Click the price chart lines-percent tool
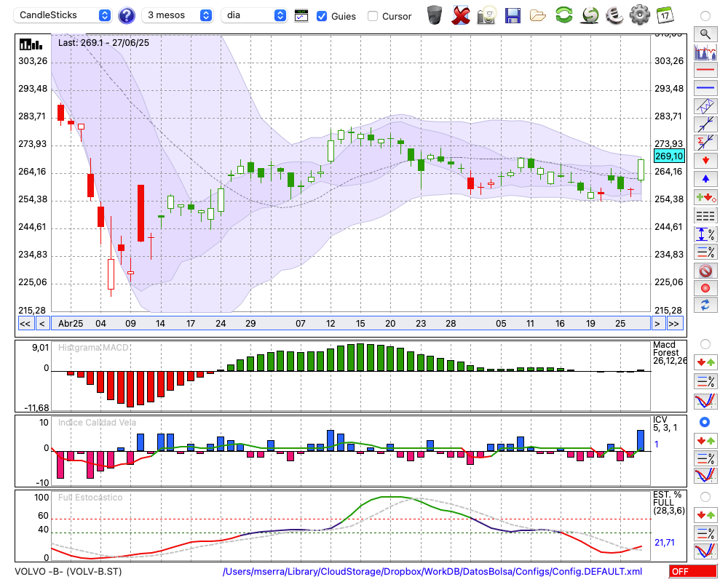The height and width of the screenshot is (582, 728). click(x=705, y=252)
